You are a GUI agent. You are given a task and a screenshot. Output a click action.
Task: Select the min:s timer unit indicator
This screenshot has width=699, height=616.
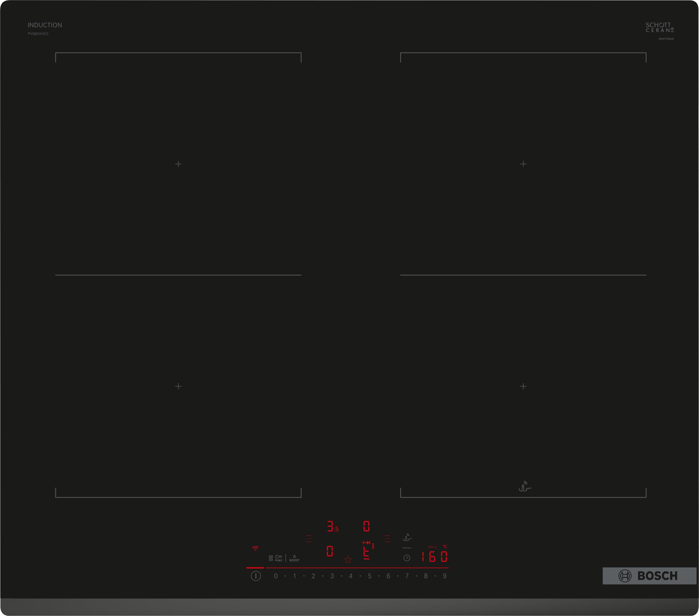432,547
